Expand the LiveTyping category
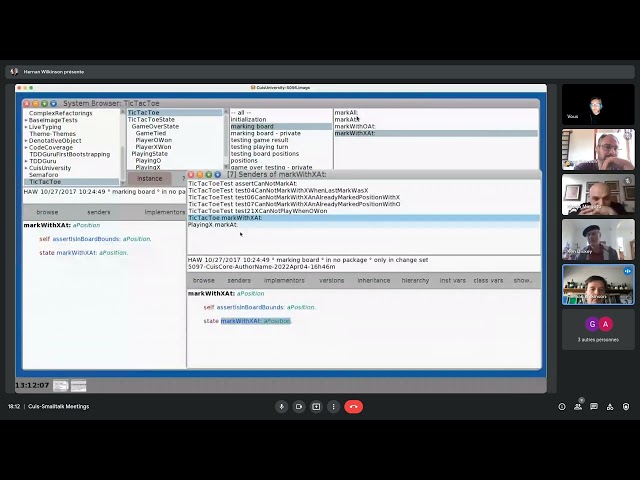This screenshot has width=640, height=480. point(26,127)
